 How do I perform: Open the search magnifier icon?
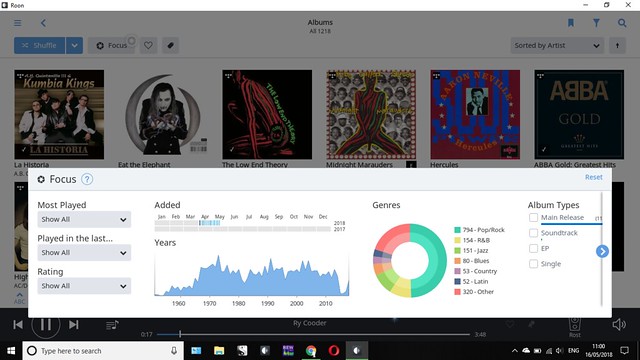pyautogui.click(x=622, y=23)
